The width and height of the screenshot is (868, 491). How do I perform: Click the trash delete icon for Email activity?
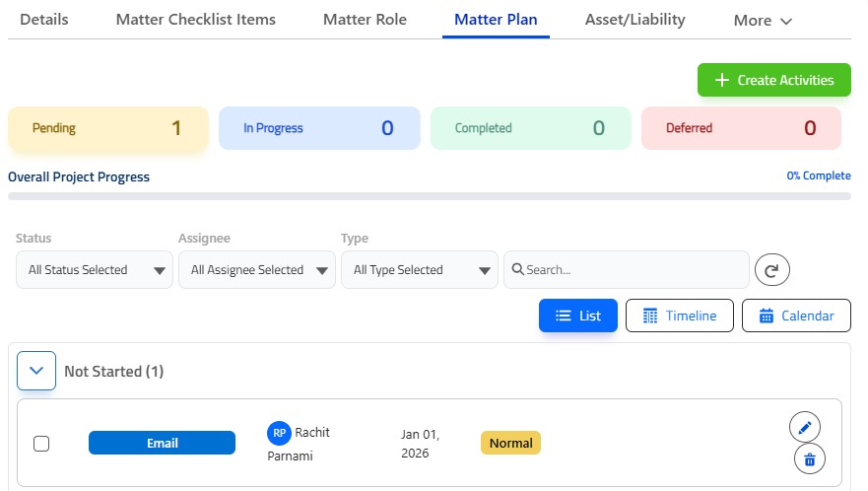(x=809, y=458)
